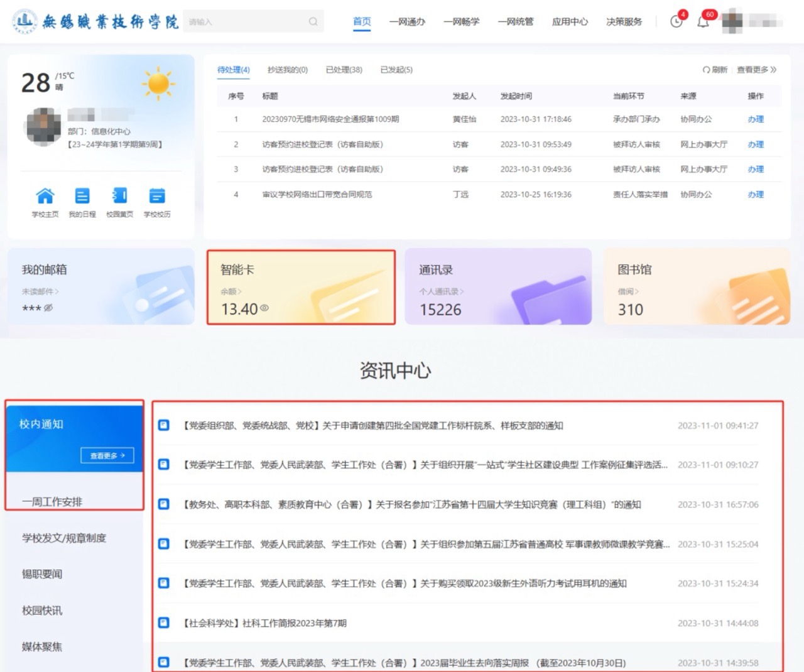Click the search magnifier icon
The width and height of the screenshot is (804, 672).
tap(313, 22)
